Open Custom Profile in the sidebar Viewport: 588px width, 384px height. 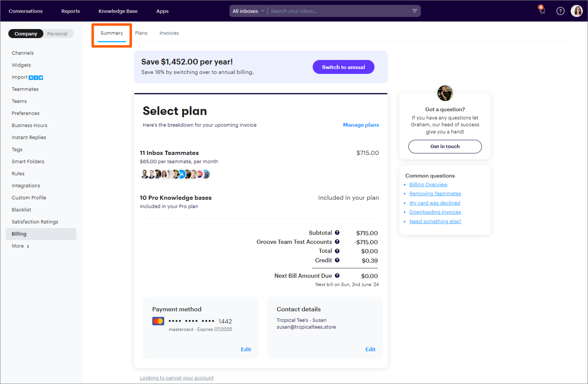point(29,197)
